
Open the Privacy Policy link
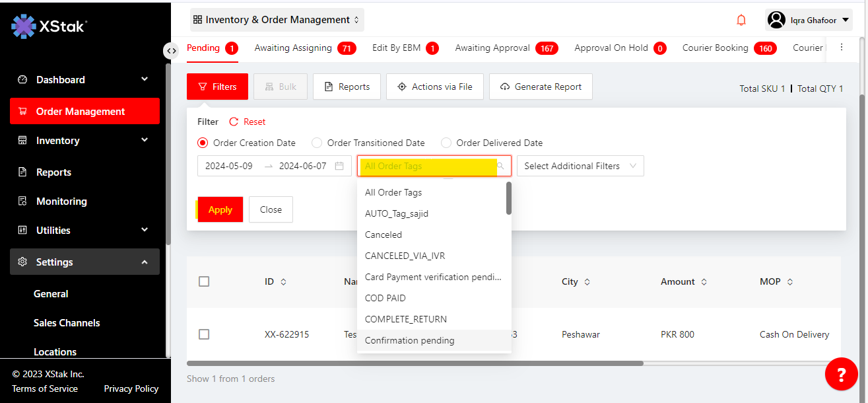[131, 388]
